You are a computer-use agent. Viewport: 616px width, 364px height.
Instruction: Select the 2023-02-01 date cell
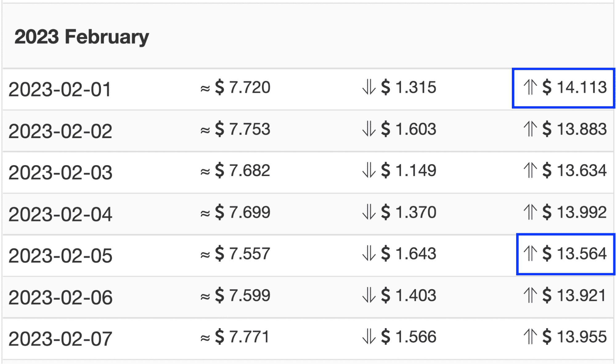(x=59, y=89)
